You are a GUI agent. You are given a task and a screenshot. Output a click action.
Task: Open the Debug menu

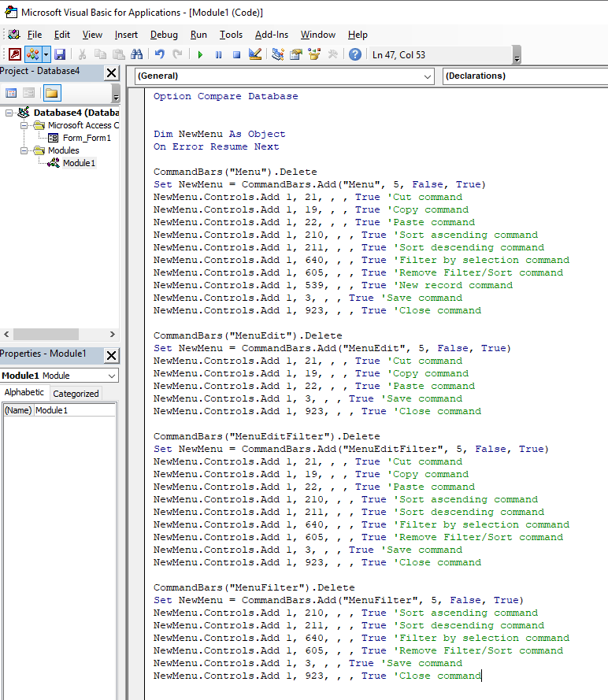tap(164, 35)
